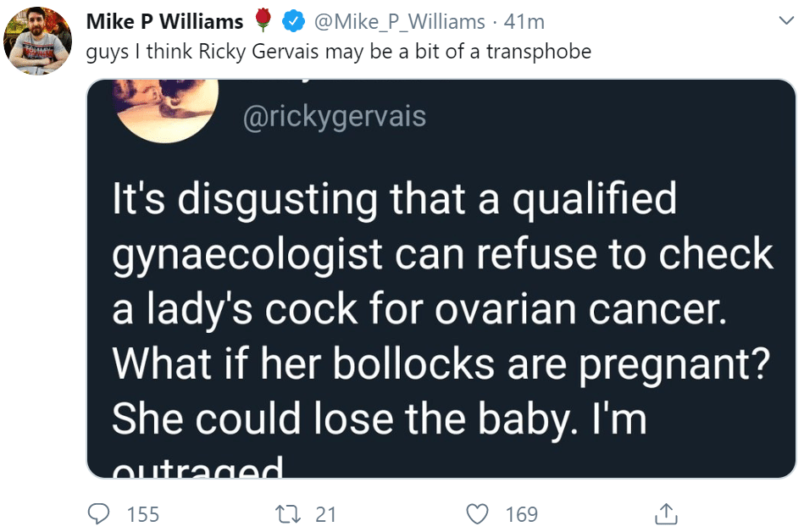Expand the tweet options chevron

click(x=785, y=20)
